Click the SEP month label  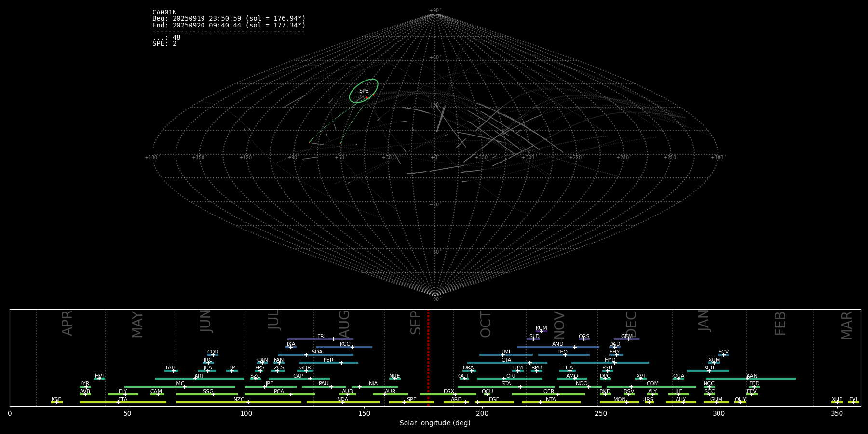click(x=416, y=323)
